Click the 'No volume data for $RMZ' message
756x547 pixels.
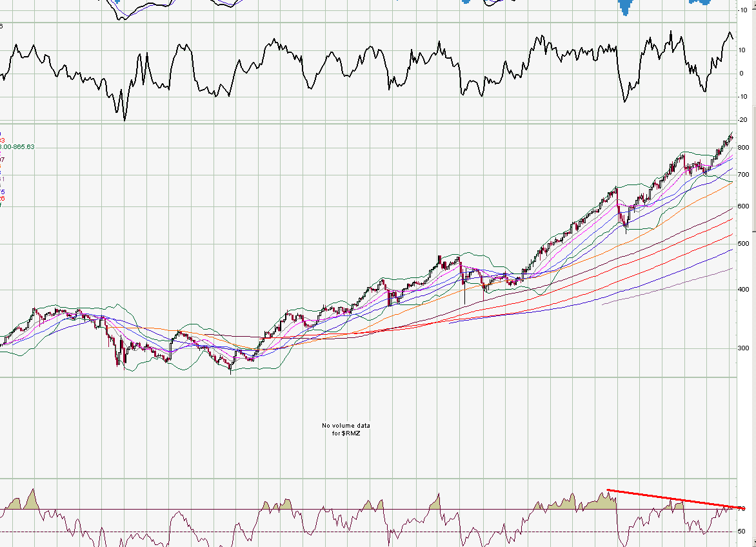click(x=346, y=430)
